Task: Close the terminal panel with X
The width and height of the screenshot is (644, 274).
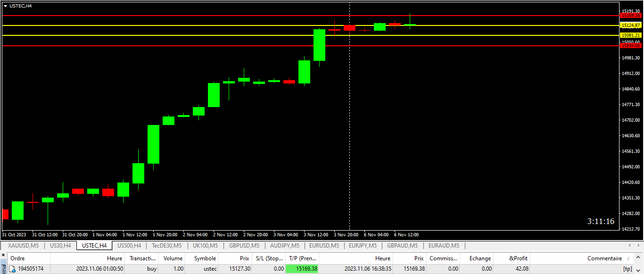Action: [2, 255]
